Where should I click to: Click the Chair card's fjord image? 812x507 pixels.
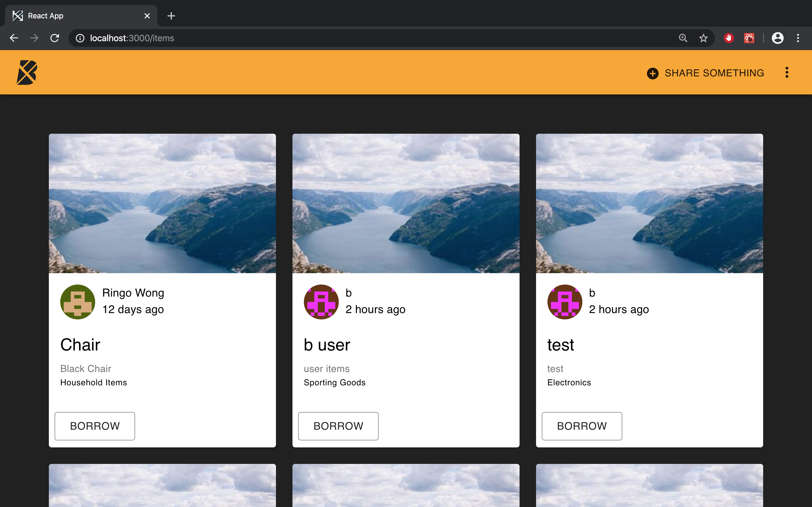[x=162, y=203]
